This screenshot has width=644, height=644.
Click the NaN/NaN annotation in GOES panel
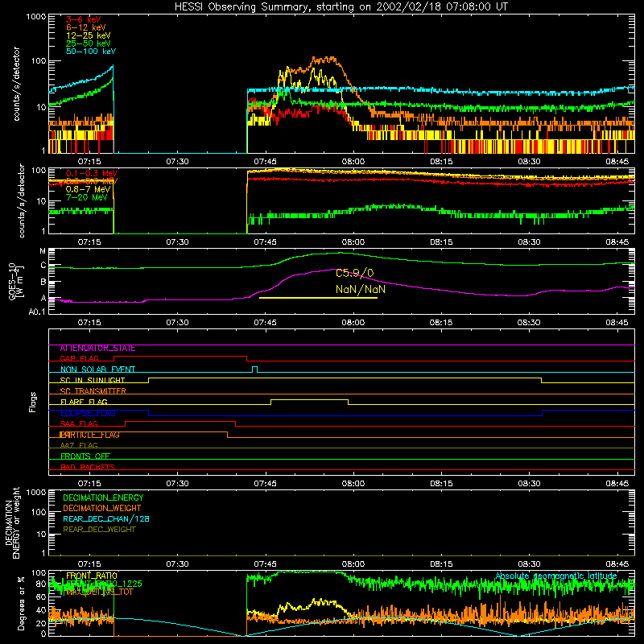tap(361, 289)
